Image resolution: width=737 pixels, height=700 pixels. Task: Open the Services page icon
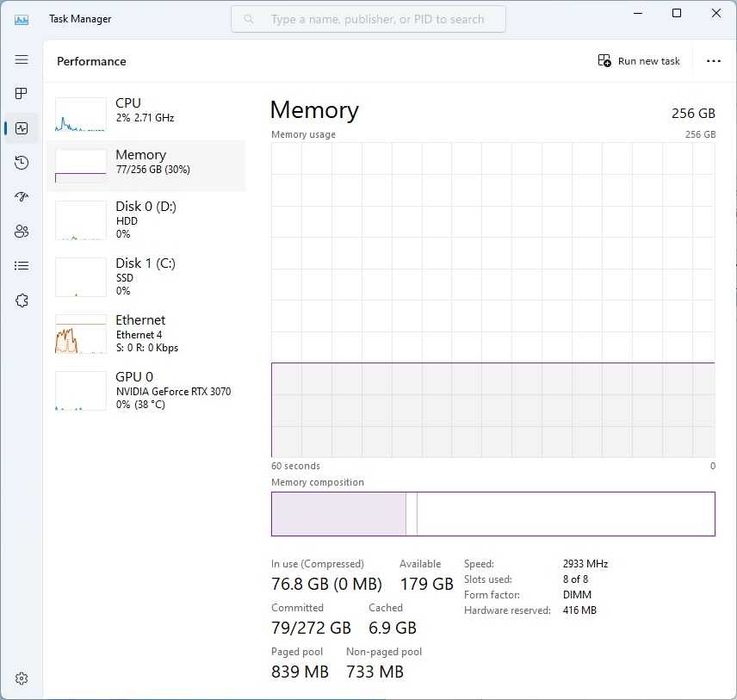tap(22, 300)
